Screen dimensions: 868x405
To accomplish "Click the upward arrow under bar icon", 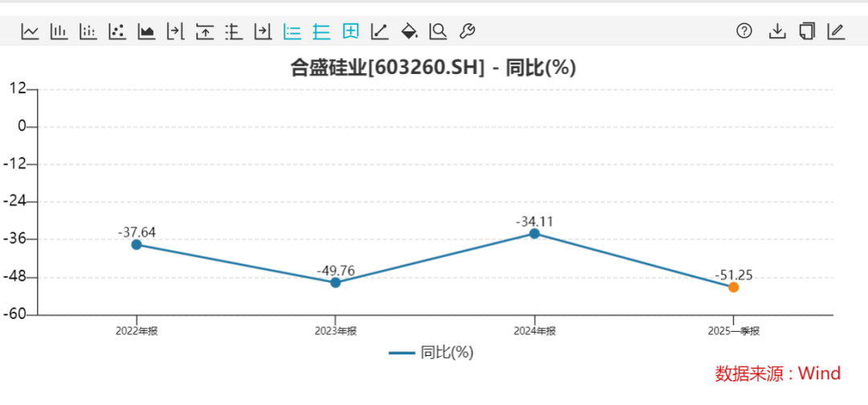I will [x=205, y=31].
